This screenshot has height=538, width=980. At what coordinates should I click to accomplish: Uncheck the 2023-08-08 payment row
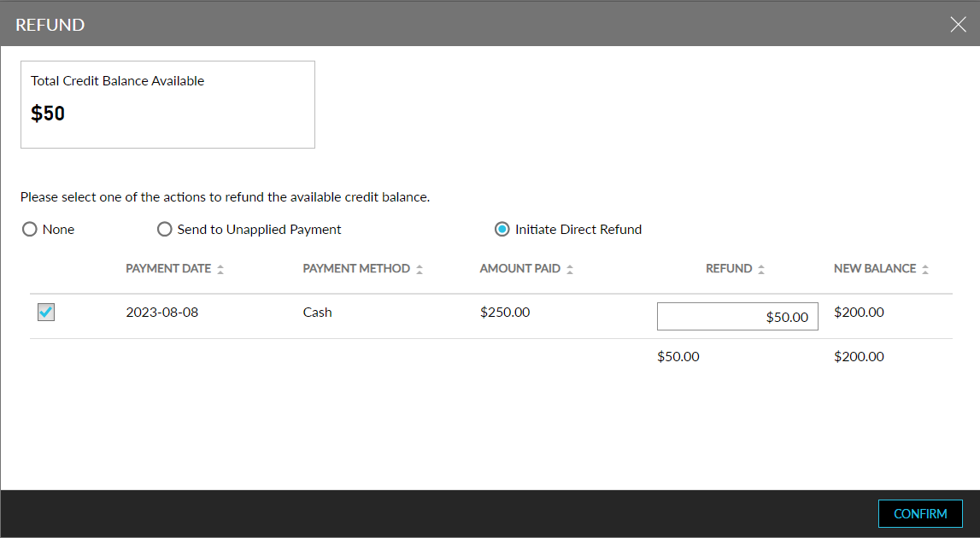pos(45,312)
